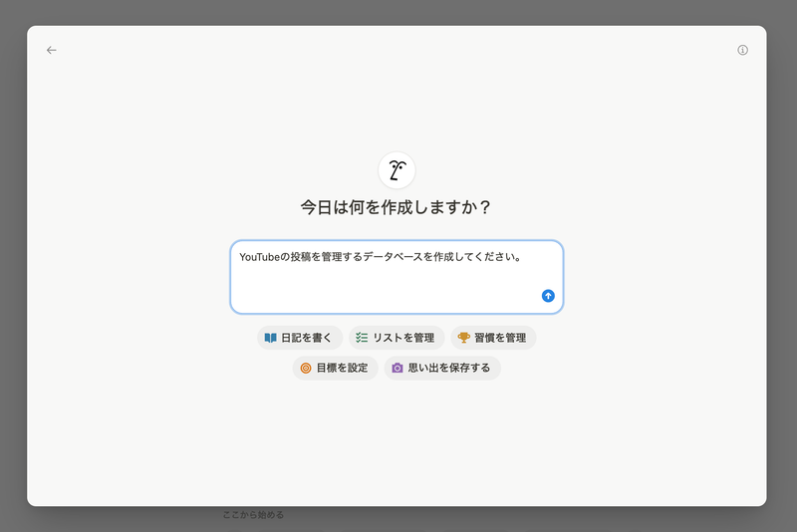Viewport: 797px width, 532px height.
Task: Click the typed YouTube database prompt text
Action: pyautogui.click(x=398, y=257)
